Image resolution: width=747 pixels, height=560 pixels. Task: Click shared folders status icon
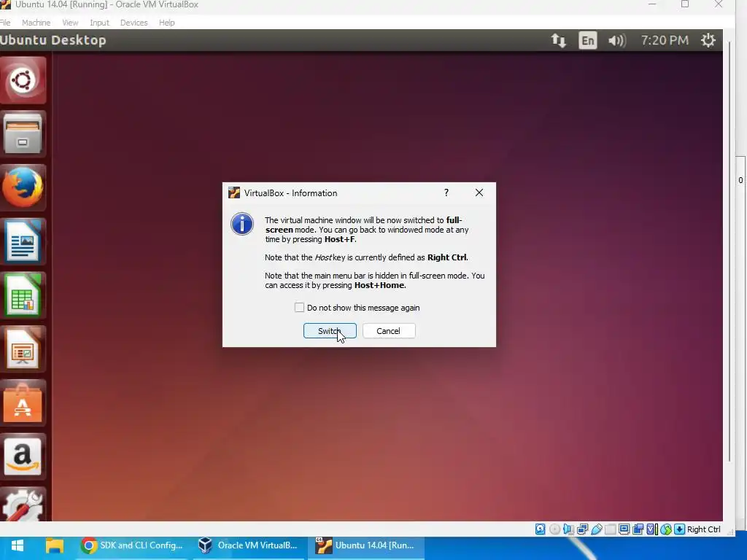coord(611,529)
